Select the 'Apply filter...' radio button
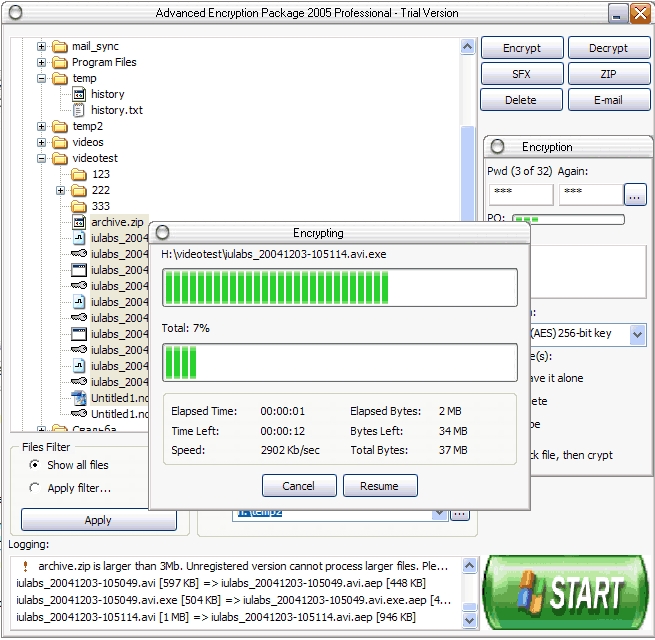 point(35,488)
